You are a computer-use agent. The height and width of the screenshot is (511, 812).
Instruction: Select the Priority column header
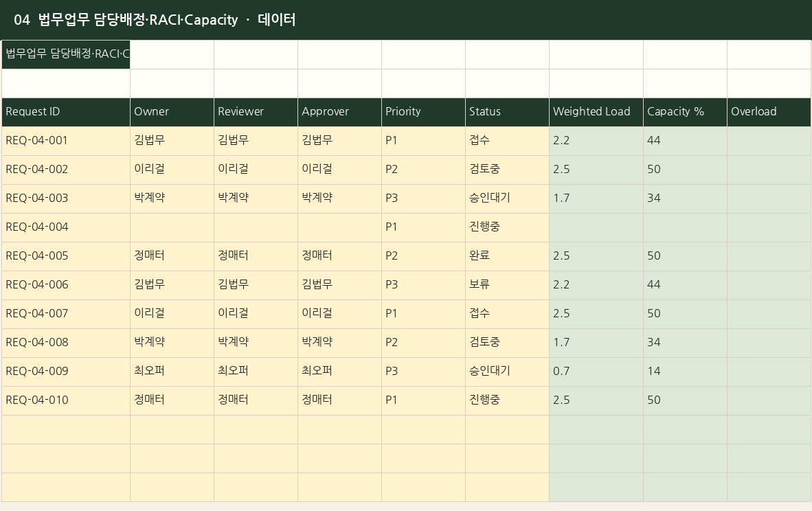coord(424,112)
